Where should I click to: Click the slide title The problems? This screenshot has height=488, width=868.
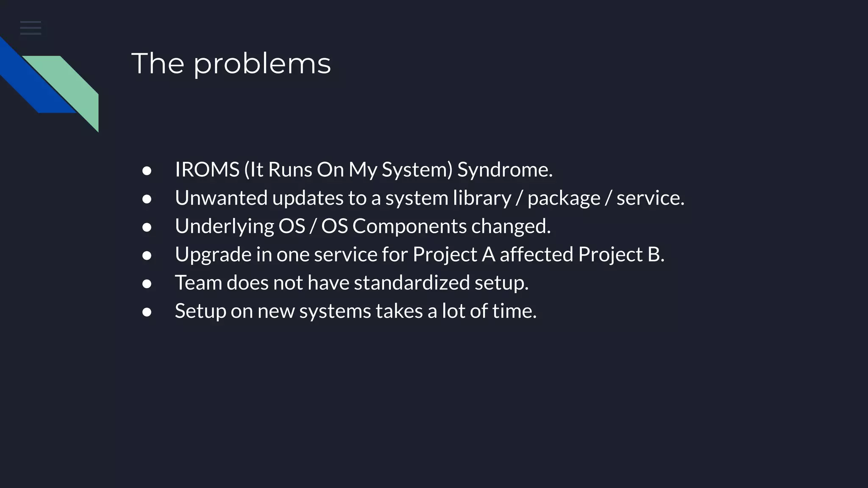click(231, 64)
